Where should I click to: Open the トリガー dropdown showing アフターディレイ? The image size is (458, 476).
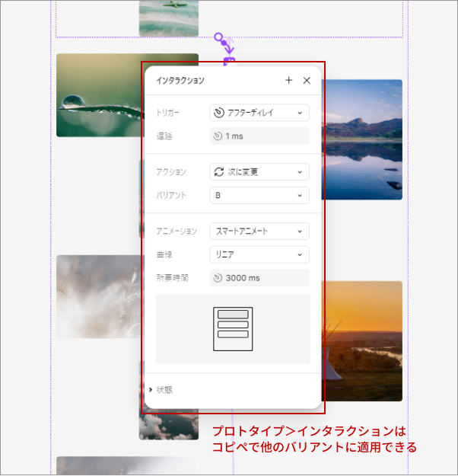point(259,113)
